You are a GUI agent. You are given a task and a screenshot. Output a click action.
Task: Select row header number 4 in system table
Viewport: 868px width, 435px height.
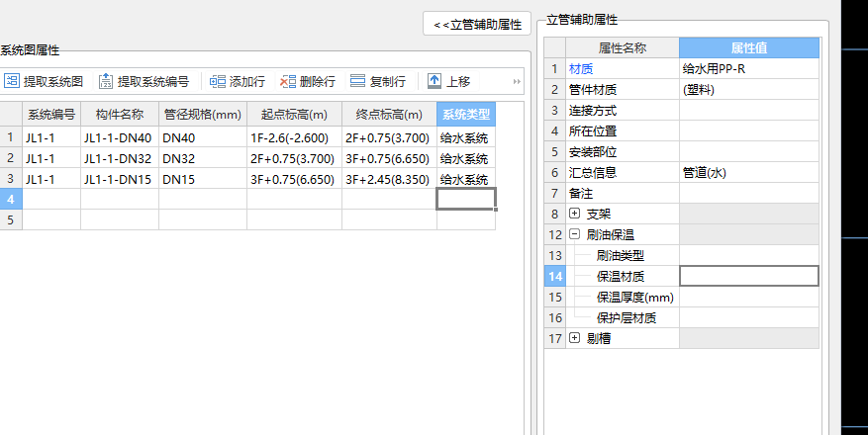[11, 199]
